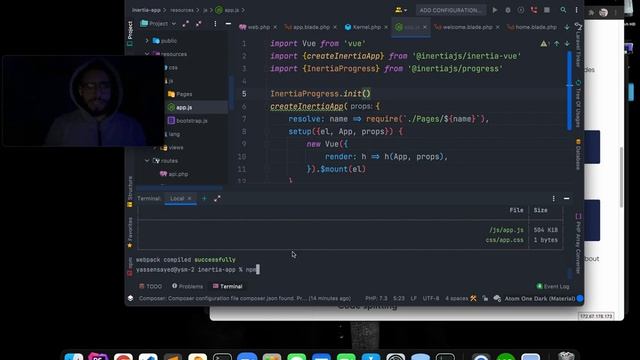The width and height of the screenshot is (640, 360).
Task: Change the 4 spaces indent setting
Action: click(x=457, y=298)
